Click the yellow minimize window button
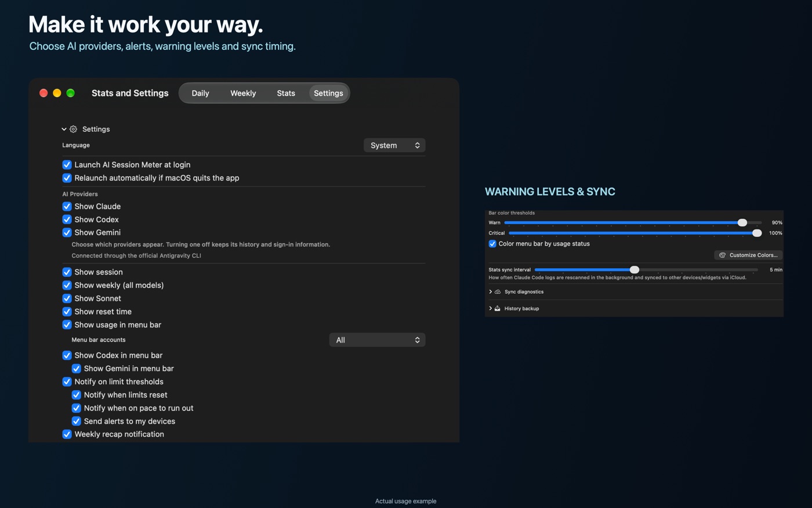The width and height of the screenshot is (812, 508). [57, 93]
